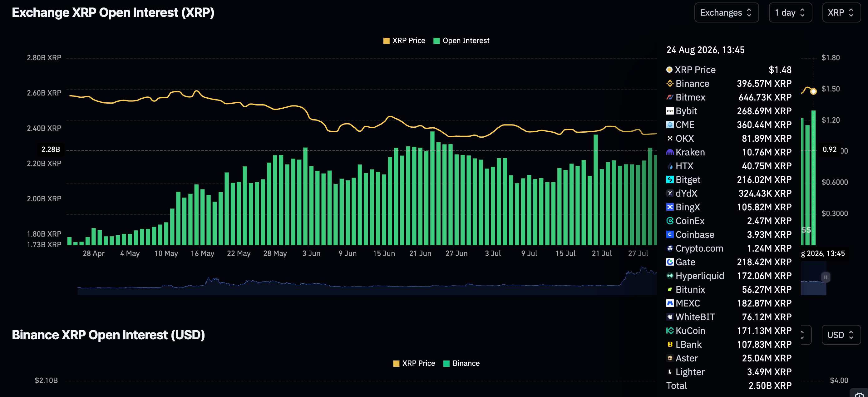Screen dimensions: 868x397
Task: Click the 27 Jul x-axis label
Action: coord(638,253)
